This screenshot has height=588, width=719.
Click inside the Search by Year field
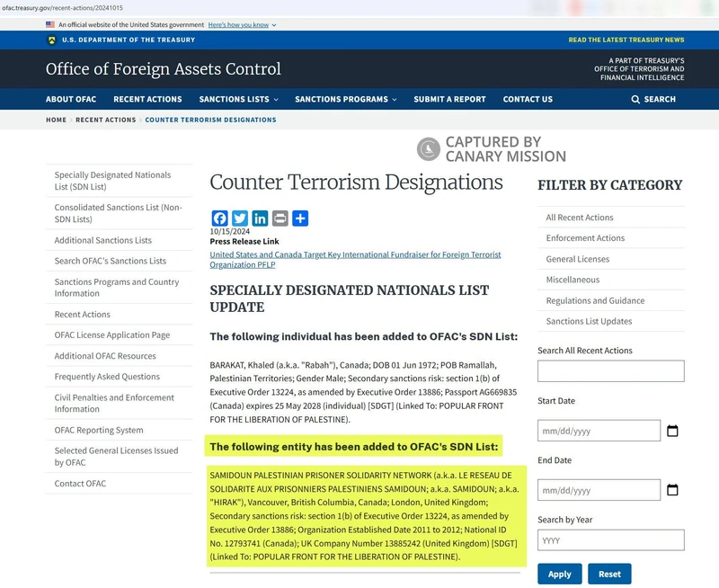[611, 539]
